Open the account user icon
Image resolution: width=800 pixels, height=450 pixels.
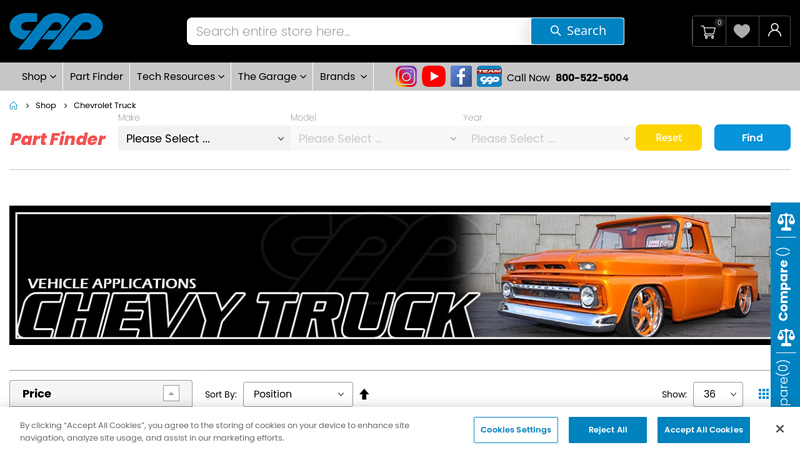tap(774, 31)
